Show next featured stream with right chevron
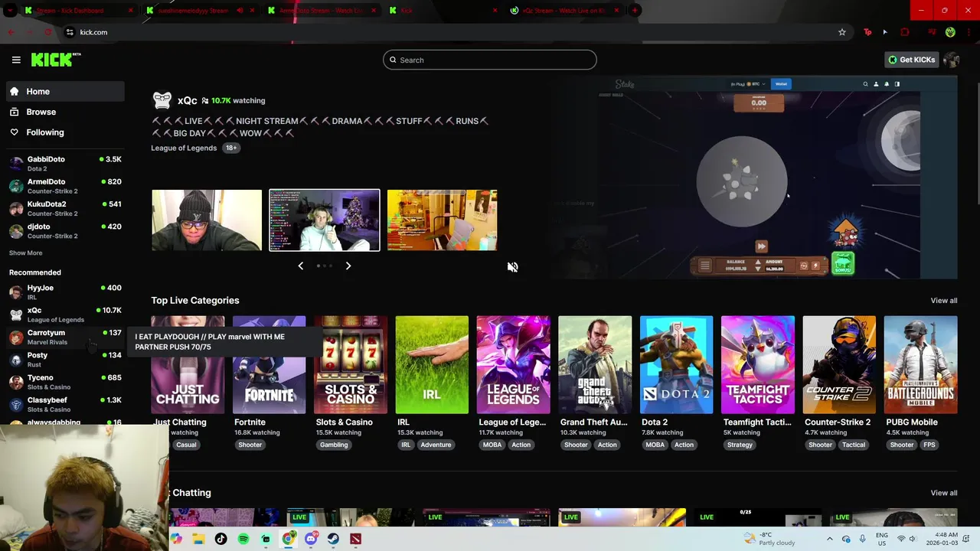 (348, 266)
